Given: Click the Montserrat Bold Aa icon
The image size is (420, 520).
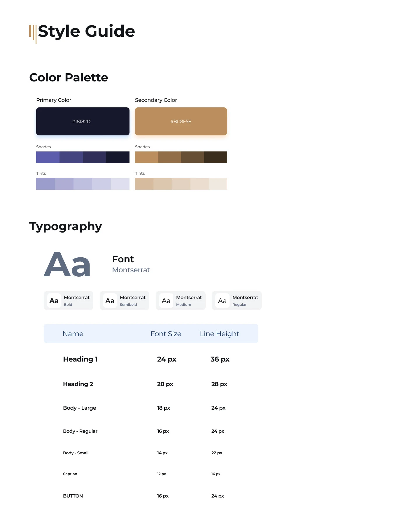Looking at the screenshot, I should (54, 301).
